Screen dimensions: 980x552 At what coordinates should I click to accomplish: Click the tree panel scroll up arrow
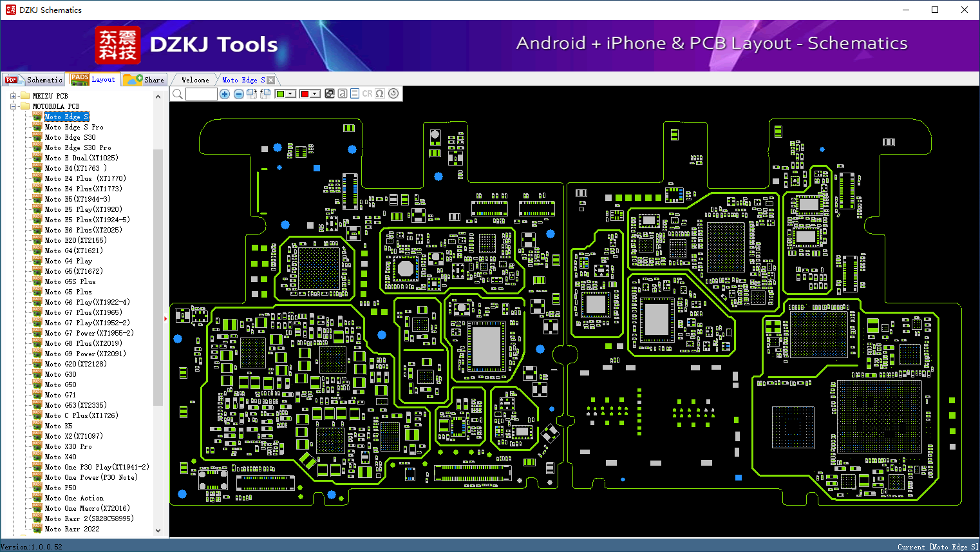(158, 97)
